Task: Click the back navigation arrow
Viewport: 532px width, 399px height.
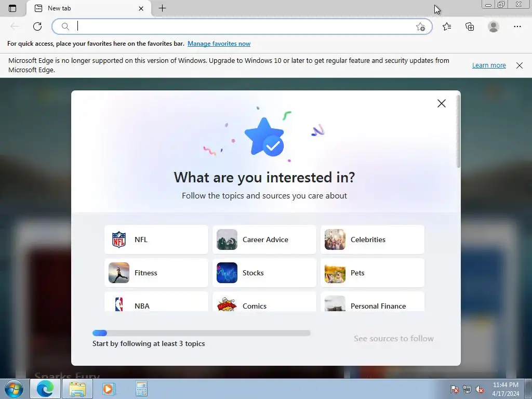Action: tap(14, 26)
